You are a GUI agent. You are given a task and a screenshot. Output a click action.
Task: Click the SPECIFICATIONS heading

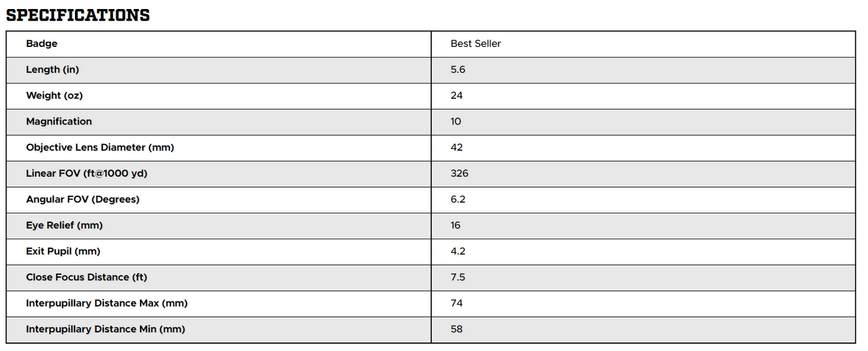click(78, 15)
